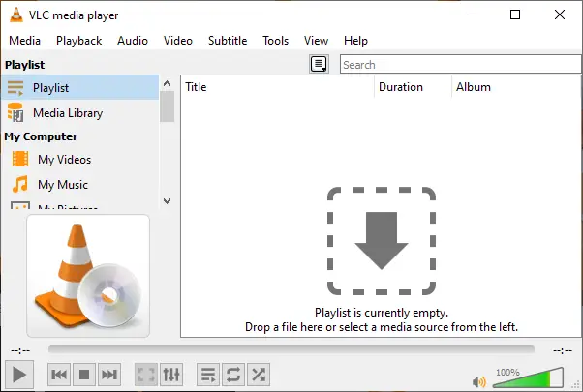The image size is (583, 392).
Task: Click the sidebar scrollbar thumb
Action: click(x=167, y=106)
